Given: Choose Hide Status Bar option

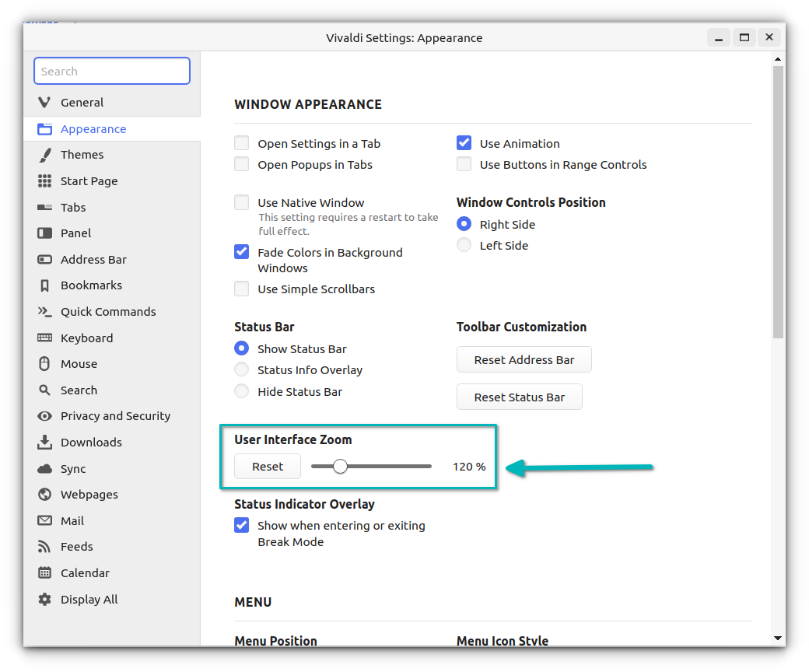Looking at the screenshot, I should [241, 391].
